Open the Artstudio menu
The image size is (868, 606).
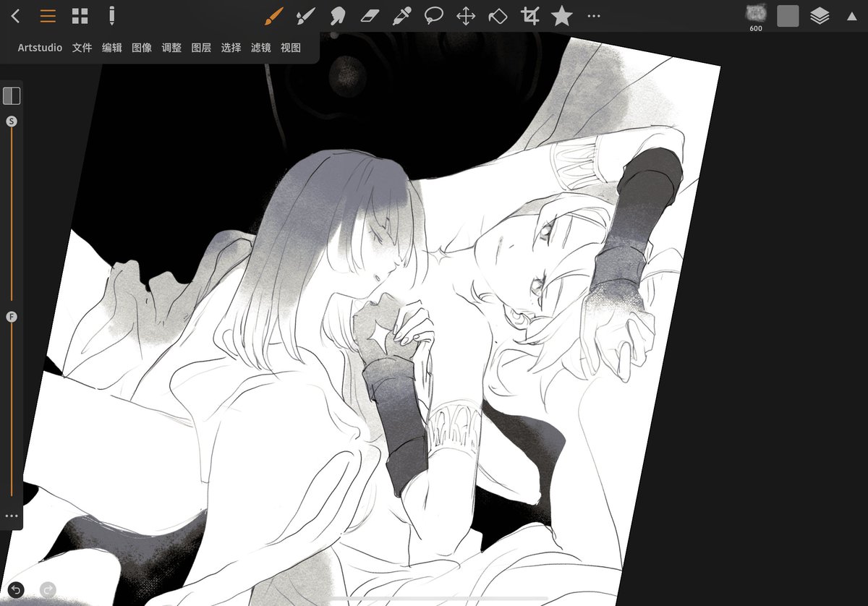(x=40, y=48)
